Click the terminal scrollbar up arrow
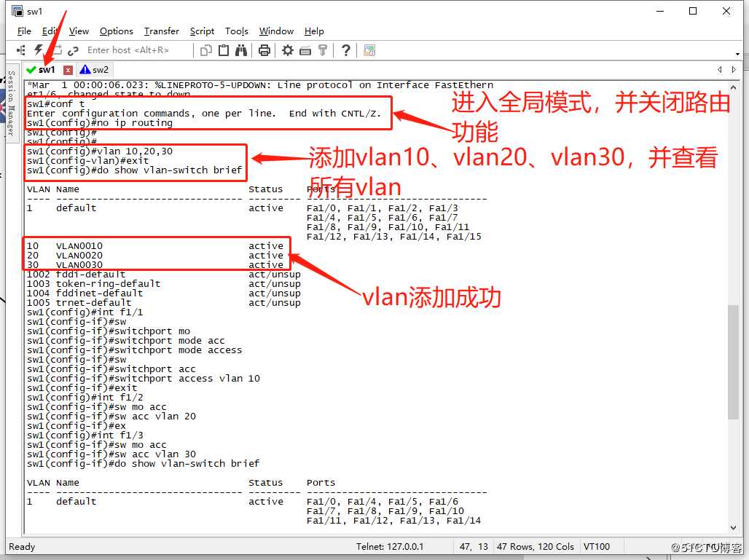Image resolution: width=749 pixels, height=560 pixels. click(733, 87)
